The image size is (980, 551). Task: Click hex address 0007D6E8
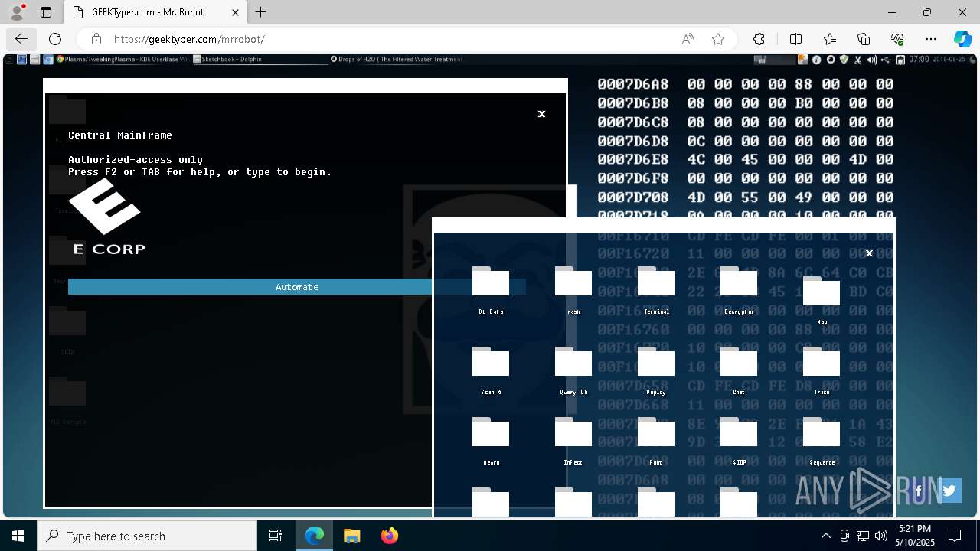click(633, 159)
